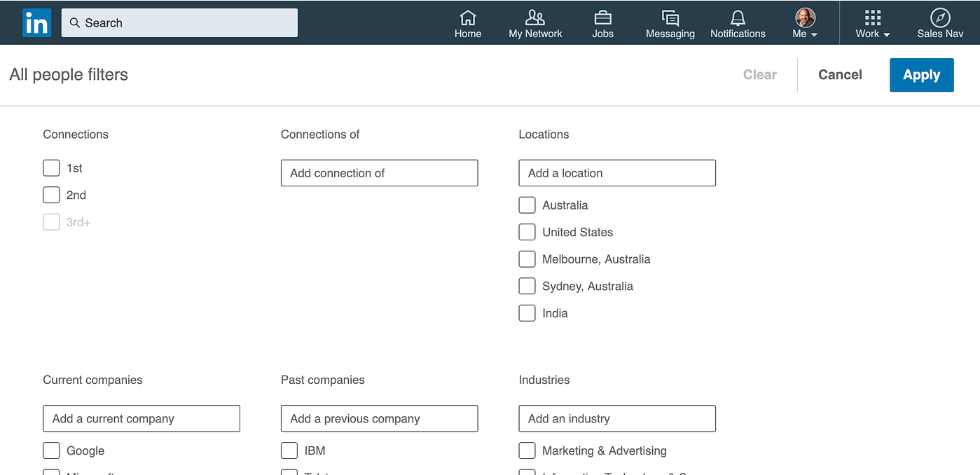Image resolution: width=980 pixels, height=475 pixels.
Task: Click the Industries section heading
Action: click(544, 380)
